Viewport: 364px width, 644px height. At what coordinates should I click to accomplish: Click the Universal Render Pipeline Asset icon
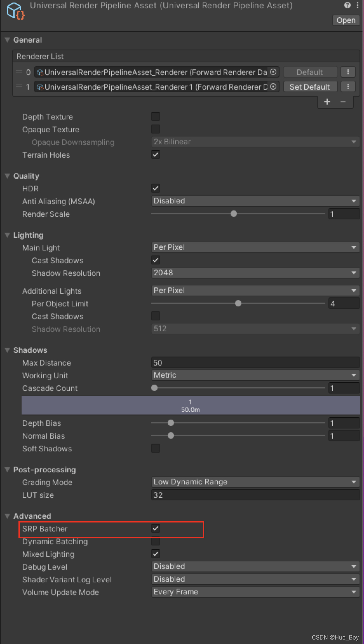point(16,11)
